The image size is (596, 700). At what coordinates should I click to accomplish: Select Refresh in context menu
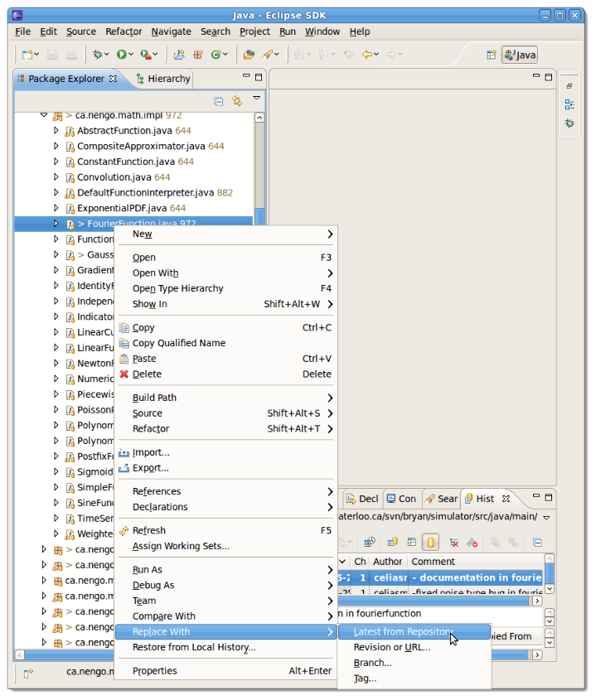(x=225, y=530)
